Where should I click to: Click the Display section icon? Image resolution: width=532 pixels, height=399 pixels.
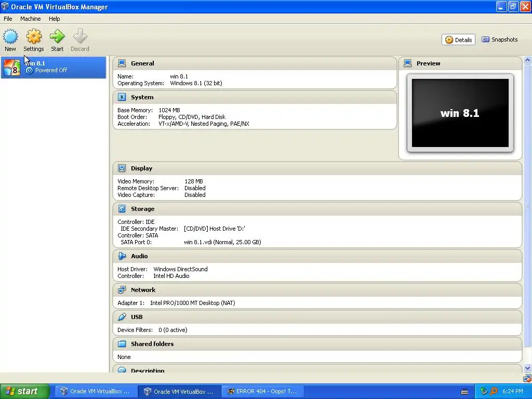pos(122,168)
